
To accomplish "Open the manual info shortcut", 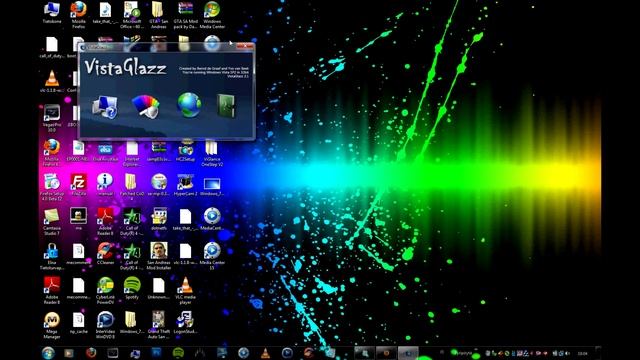I will pyautogui.click(x=105, y=184).
